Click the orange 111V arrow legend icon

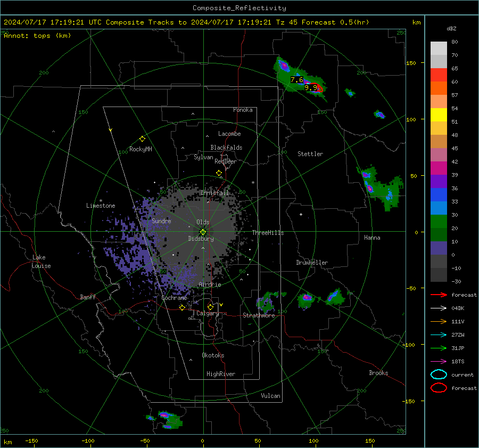pyautogui.click(x=439, y=321)
